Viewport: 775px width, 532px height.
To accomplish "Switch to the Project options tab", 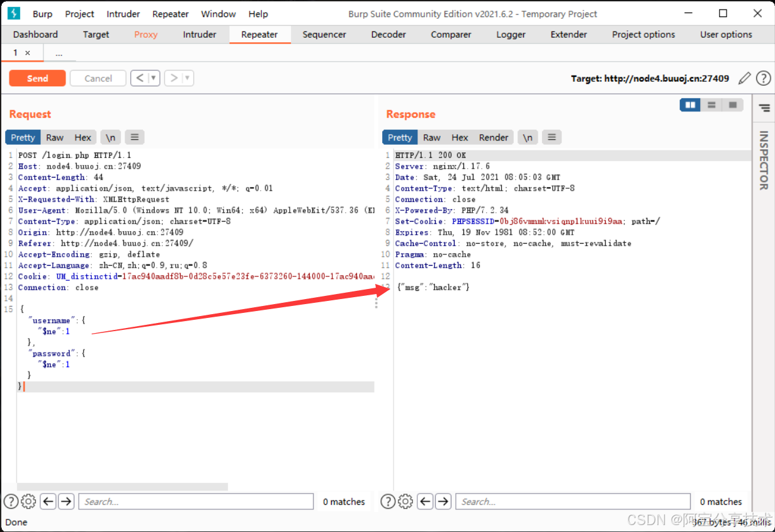I will coord(643,35).
